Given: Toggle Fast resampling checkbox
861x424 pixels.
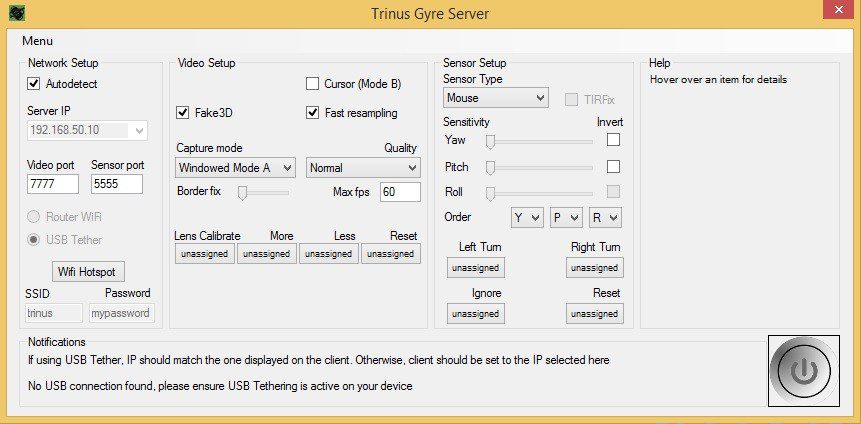Looking at the screenshot, I should click(x=312, y=113).
